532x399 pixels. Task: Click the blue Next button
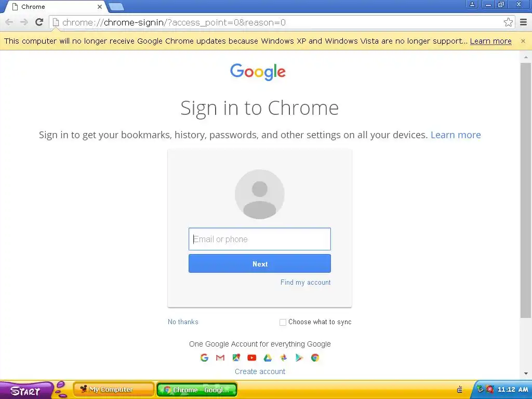(x=260, y=263)
